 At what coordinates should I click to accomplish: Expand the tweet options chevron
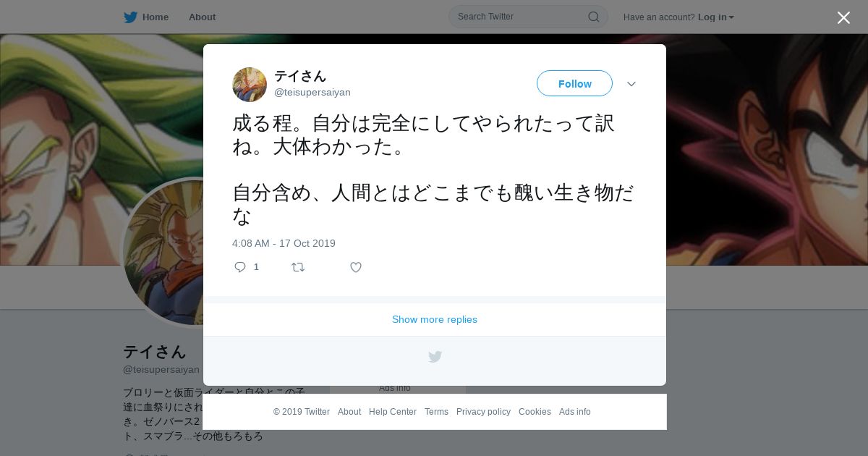pos(631,84)
